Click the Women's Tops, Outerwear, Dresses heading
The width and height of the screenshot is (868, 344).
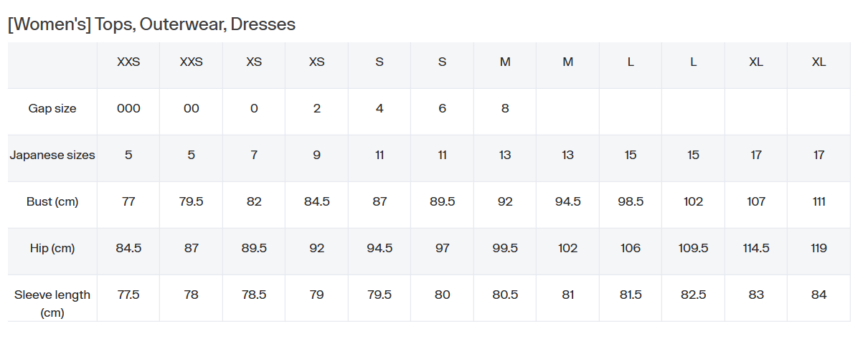[151, 24]
